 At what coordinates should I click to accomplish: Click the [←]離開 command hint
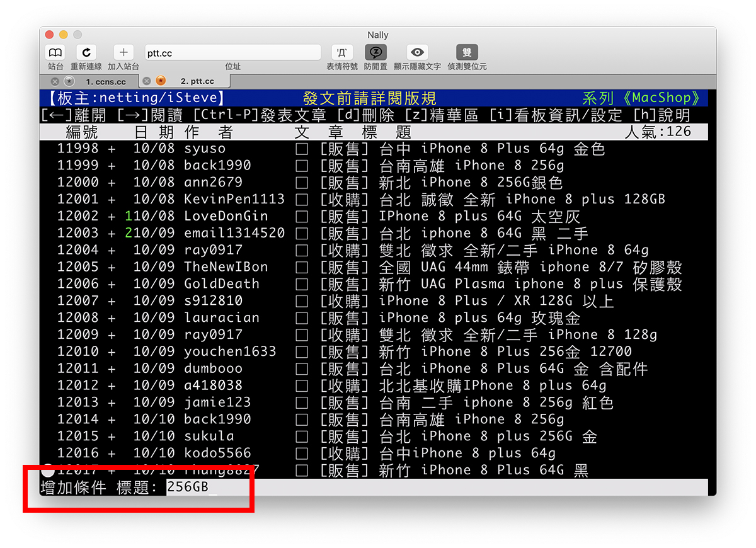point(74,115)
